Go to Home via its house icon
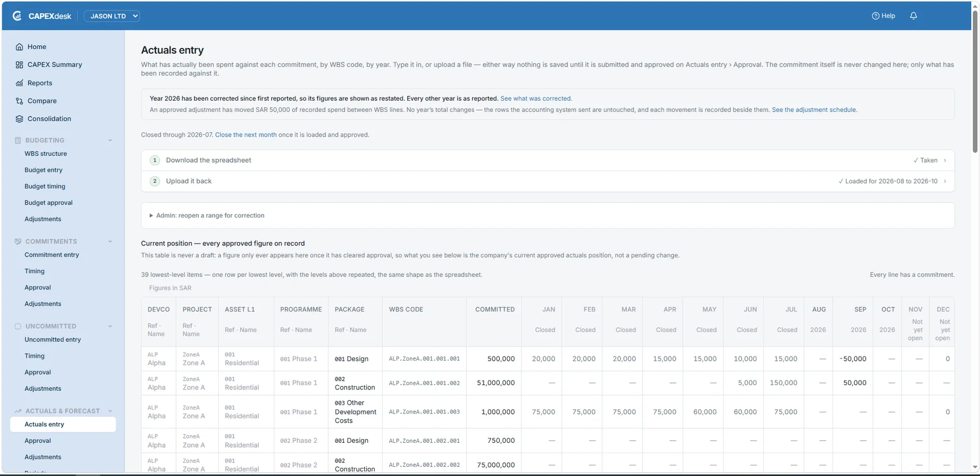The image size is (980, 476). [20, 47]
